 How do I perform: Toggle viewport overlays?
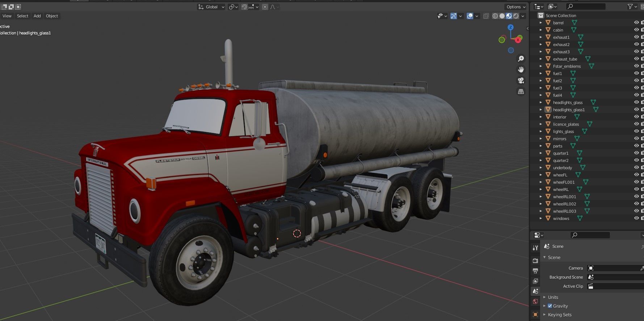tap(470, 16)
